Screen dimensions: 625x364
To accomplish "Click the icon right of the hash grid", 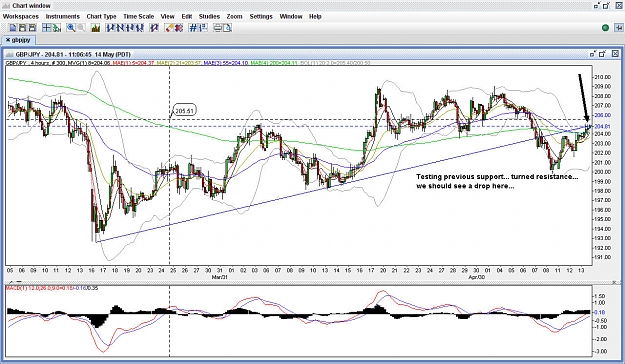I will click(203, 28).
